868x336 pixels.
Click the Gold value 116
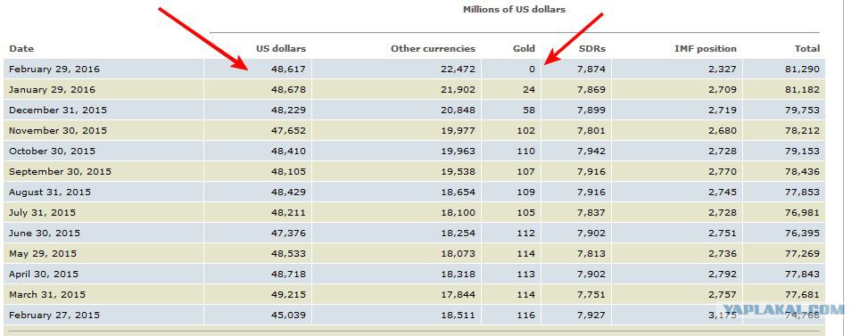[x=526, y=315]
